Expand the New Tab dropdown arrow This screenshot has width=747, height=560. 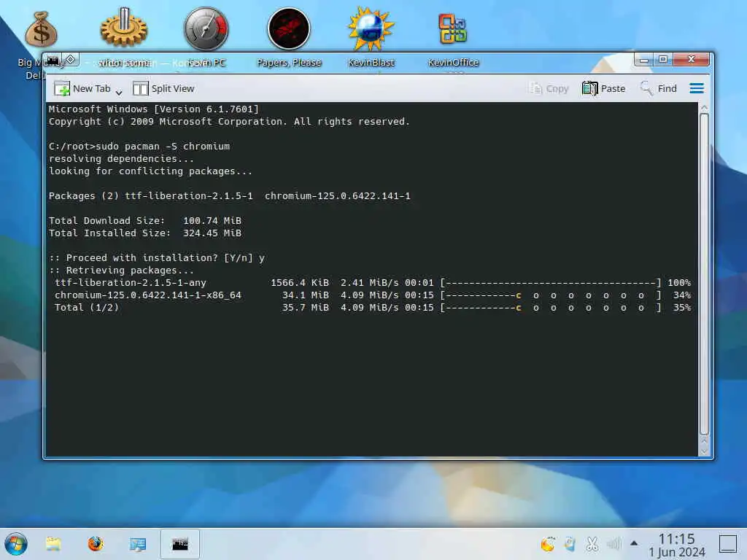[119, 91]
